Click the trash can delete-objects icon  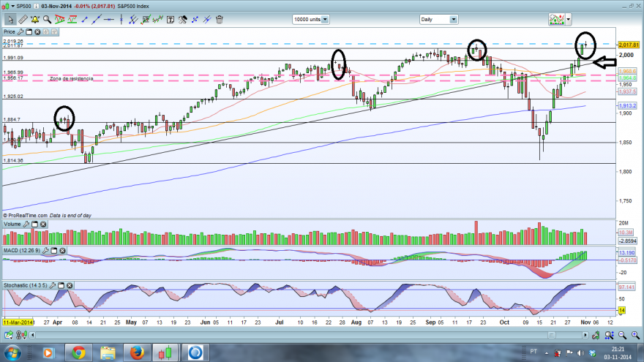point(220,19)
